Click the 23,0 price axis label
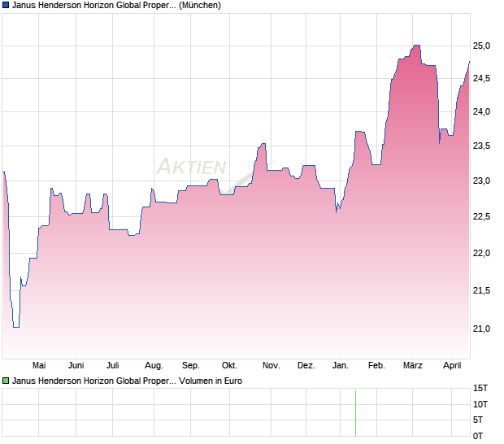The image size is (504, 444). pos(481,181)
